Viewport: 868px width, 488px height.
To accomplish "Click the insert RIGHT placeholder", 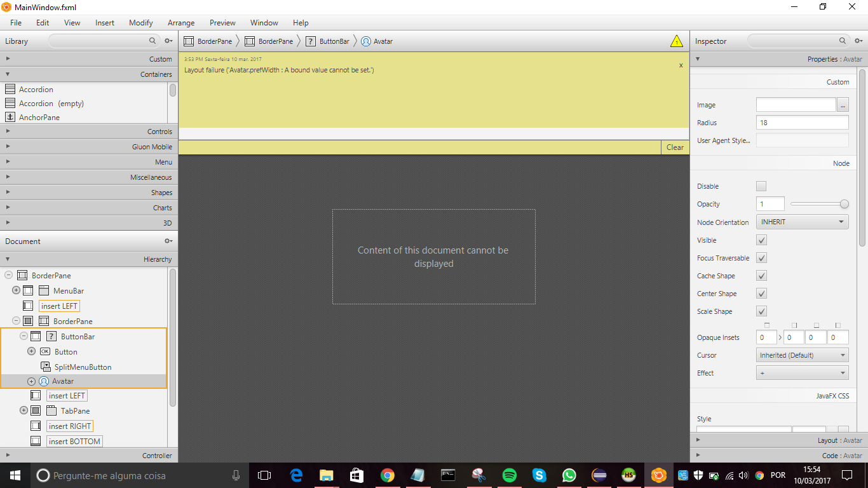I will [70, 426].
